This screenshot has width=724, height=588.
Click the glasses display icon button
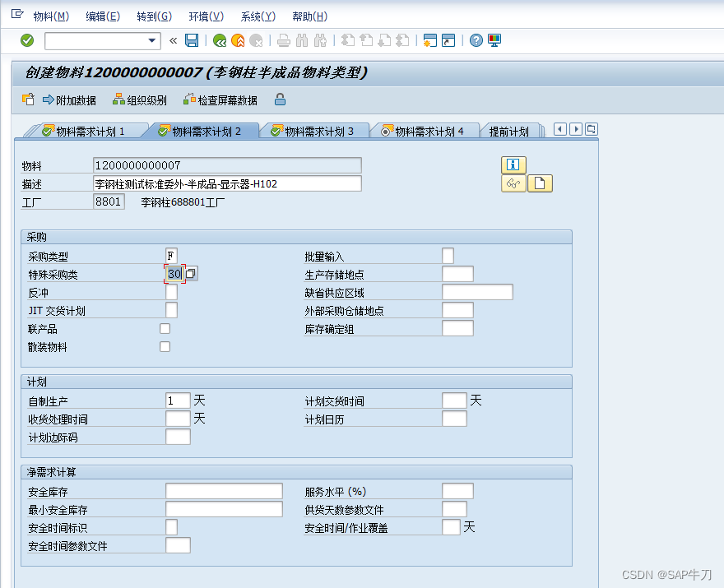(x=513, y=183)
